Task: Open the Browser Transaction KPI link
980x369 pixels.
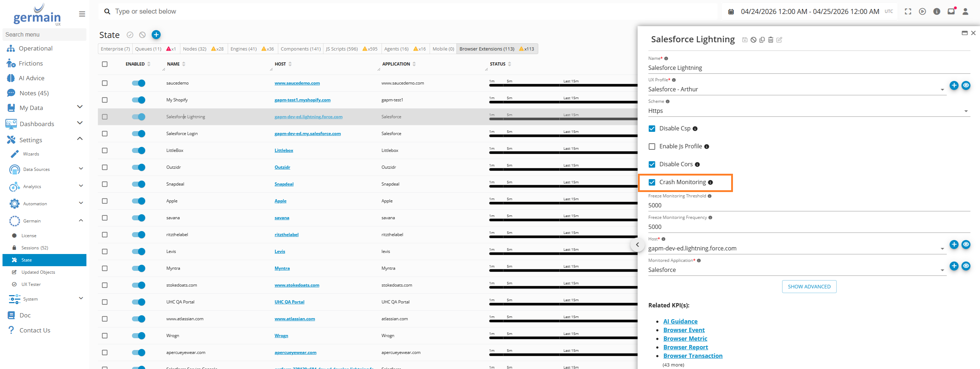Action: click(x=692, y=356)
